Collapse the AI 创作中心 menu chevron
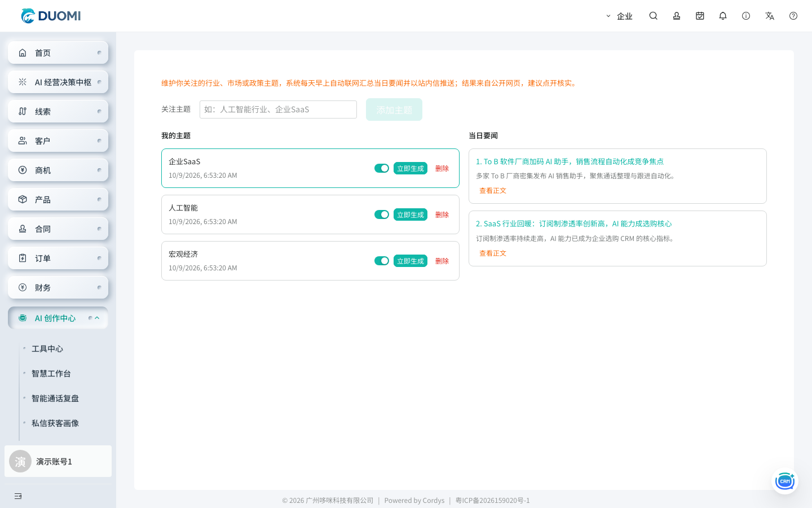812x508 pixels. tap(97, 318)
